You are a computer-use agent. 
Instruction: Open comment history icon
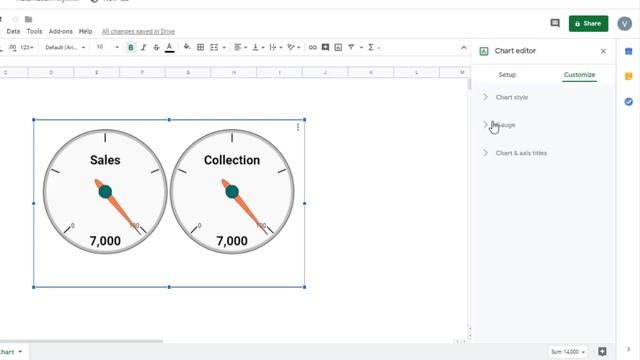pos(555,23)
